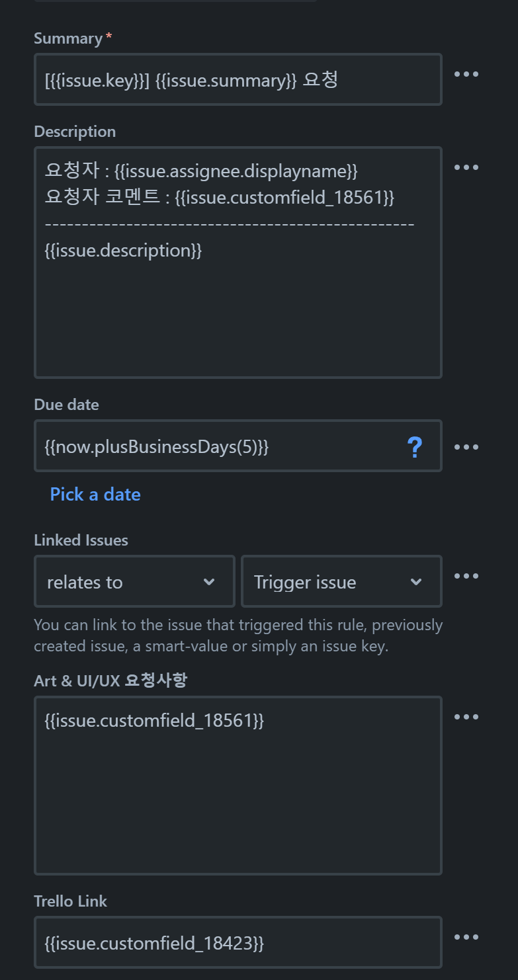This screenshot has width=518, height=980.
Task: Open more options for Art & UI/UX 요청사항
Action: pos(466,717)
